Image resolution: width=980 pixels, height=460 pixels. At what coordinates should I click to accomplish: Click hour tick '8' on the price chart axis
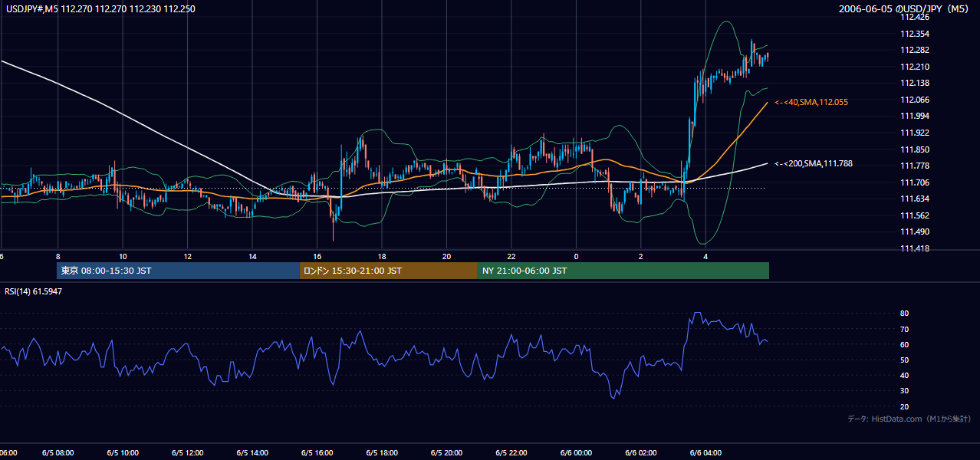tap(58, 256)
